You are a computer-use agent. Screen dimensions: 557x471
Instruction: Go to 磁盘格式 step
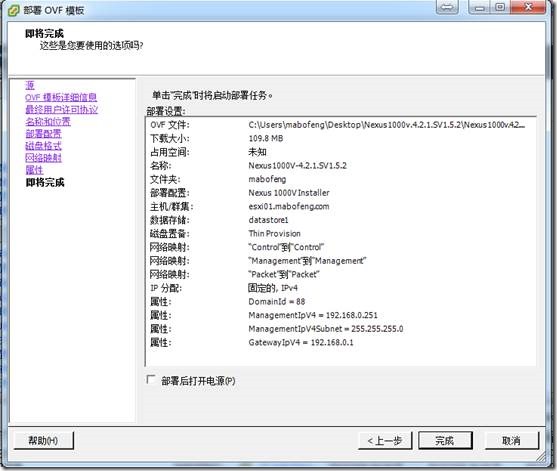[x=43, y=146]
